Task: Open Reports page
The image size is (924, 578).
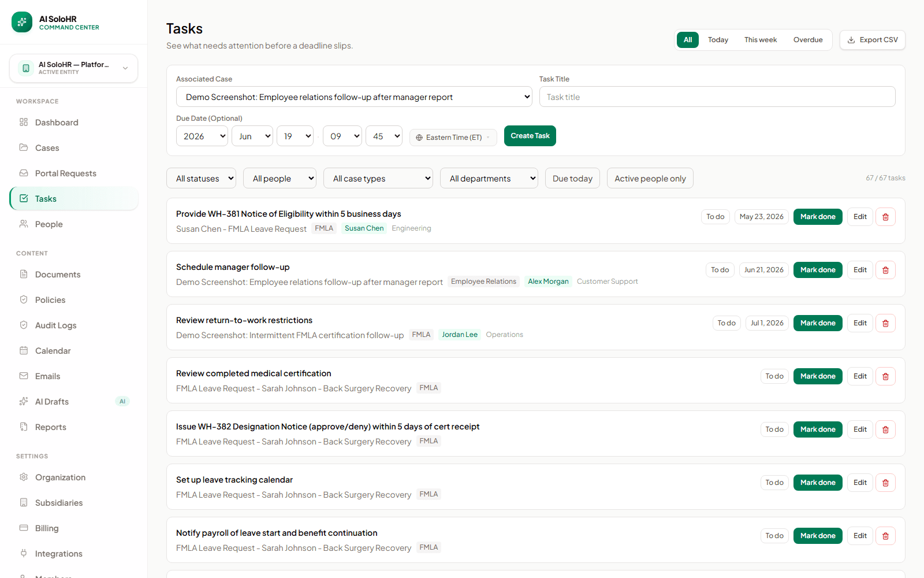Action: (74, 427)
